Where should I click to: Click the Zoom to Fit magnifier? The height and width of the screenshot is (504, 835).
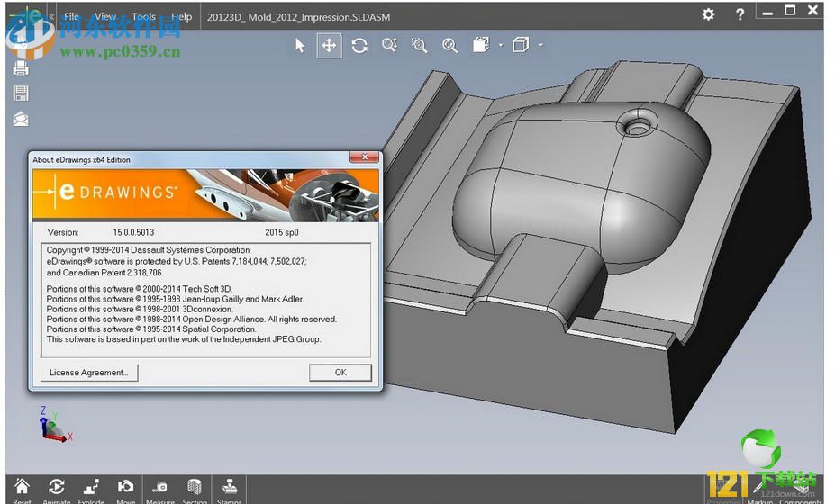click(449, 46)
